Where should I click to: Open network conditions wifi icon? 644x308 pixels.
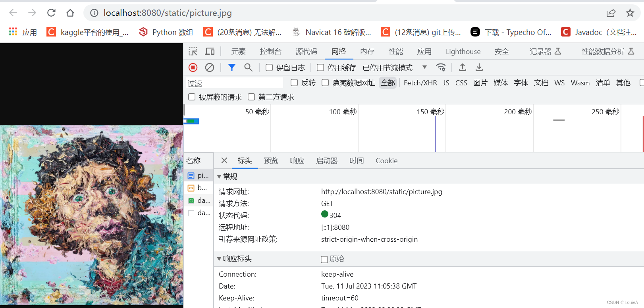441,67
